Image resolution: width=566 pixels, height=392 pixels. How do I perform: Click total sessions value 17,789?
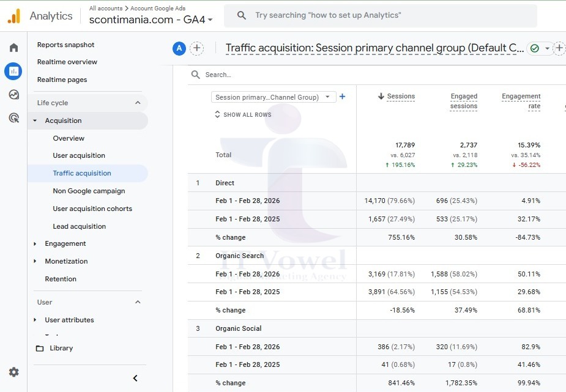405,145
